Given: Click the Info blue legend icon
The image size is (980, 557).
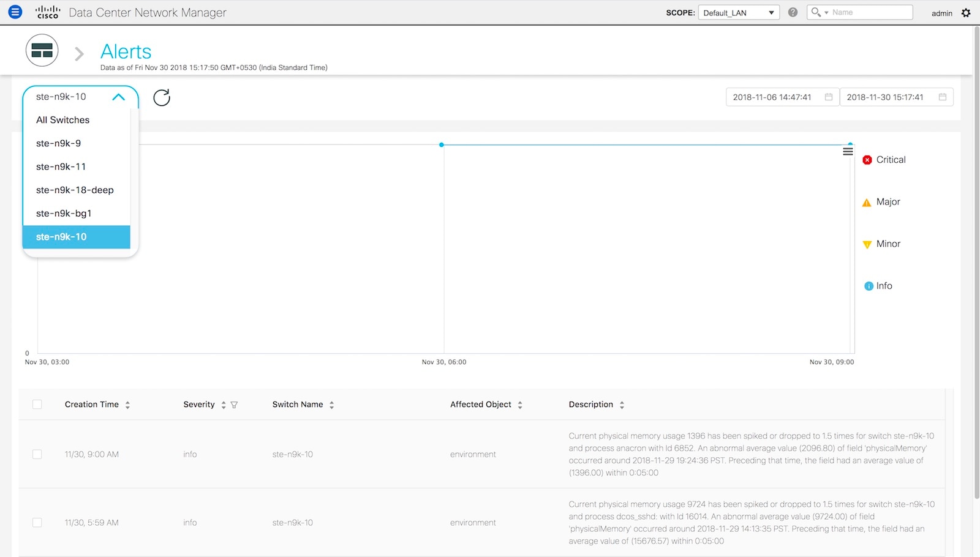Looking at the screenshot, I should point(869,286).
